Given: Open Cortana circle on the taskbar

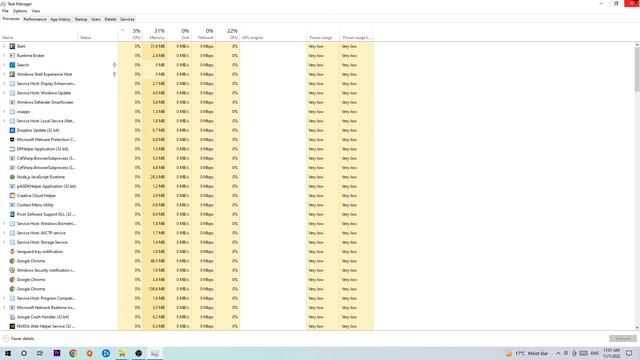Looking at the screenshot, I should (24, 353).
